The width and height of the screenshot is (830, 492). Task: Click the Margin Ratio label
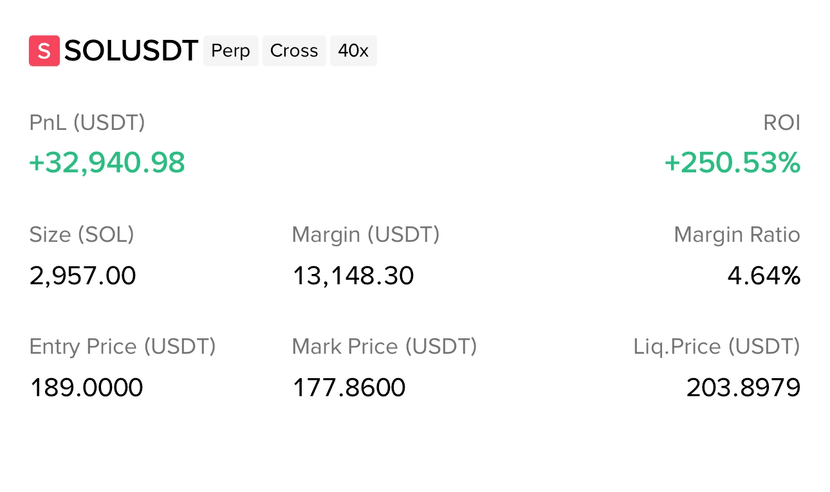pyautogui.click(x=737, y=235)
